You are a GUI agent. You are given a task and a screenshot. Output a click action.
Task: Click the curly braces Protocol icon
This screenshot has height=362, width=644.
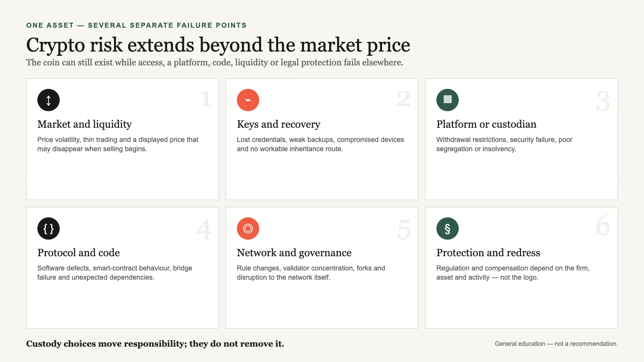(x=49, y=229)
